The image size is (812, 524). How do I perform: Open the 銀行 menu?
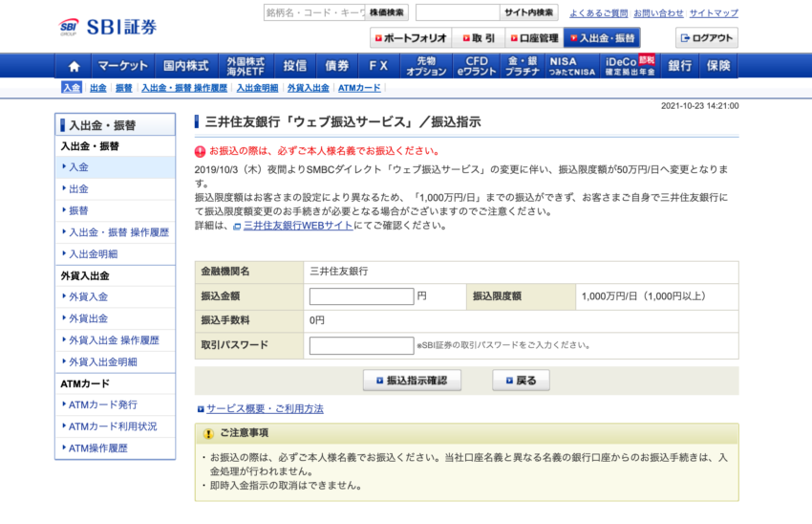679,66
